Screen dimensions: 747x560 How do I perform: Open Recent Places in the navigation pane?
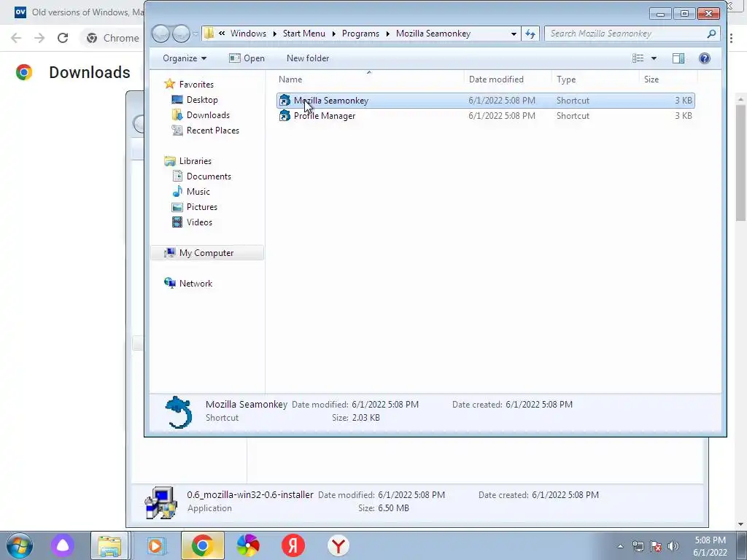point(213,130)
